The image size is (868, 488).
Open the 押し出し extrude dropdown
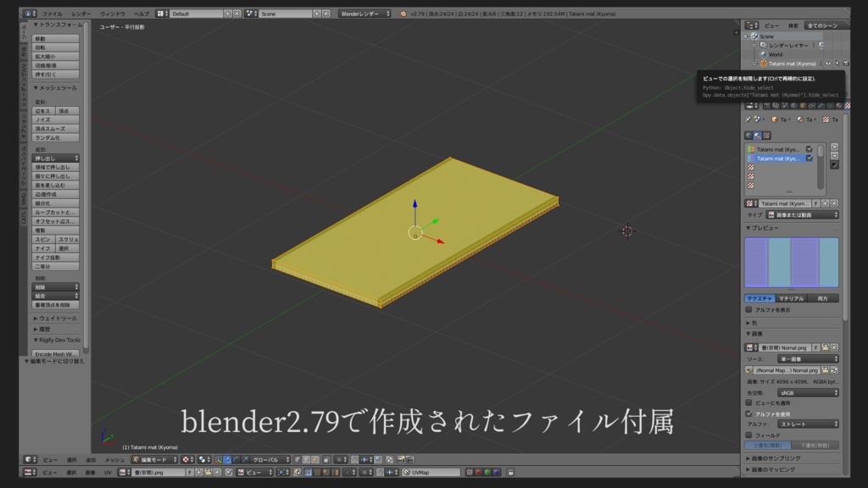(55, 158)
